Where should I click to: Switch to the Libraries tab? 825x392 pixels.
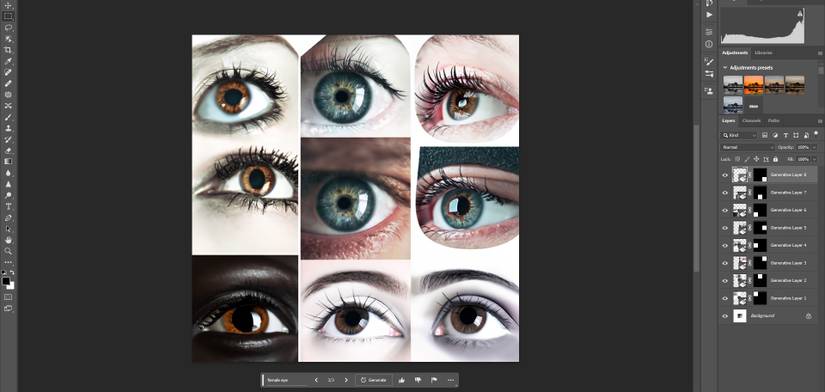763,53
